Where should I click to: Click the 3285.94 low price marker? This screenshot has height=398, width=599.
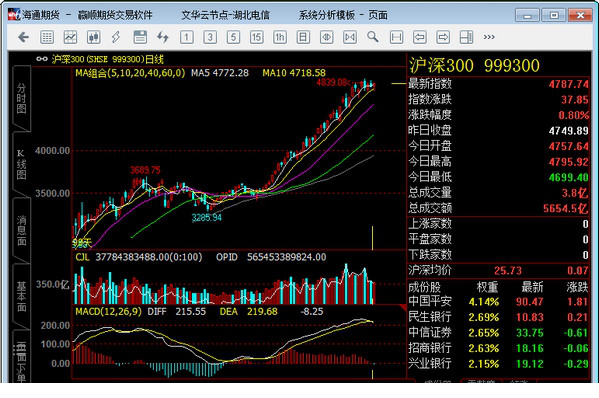207,217
